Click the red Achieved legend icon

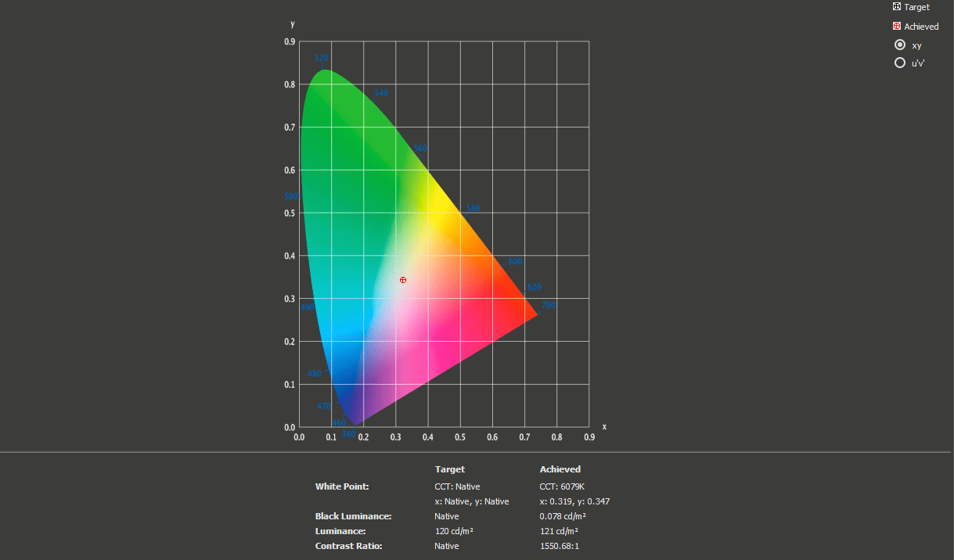point(897,26)
